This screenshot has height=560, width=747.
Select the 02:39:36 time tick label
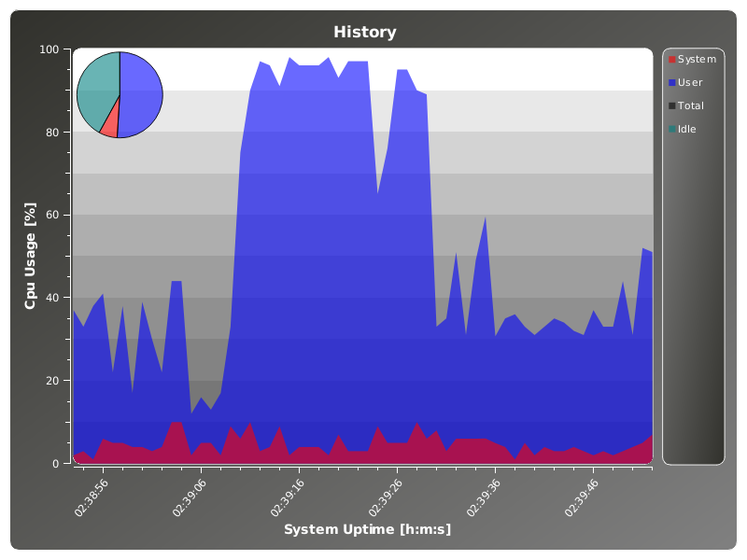[484, 496]
